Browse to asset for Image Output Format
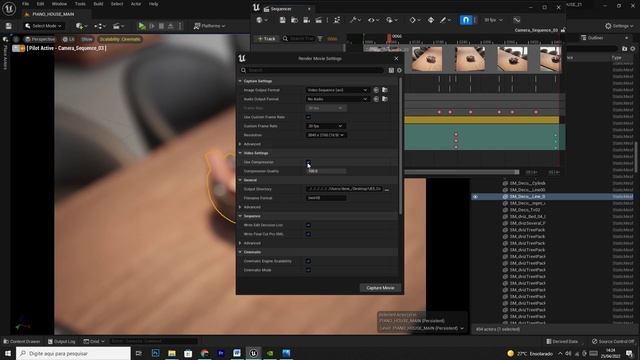The height and width of the screenshot is (360, 640). 384,90
